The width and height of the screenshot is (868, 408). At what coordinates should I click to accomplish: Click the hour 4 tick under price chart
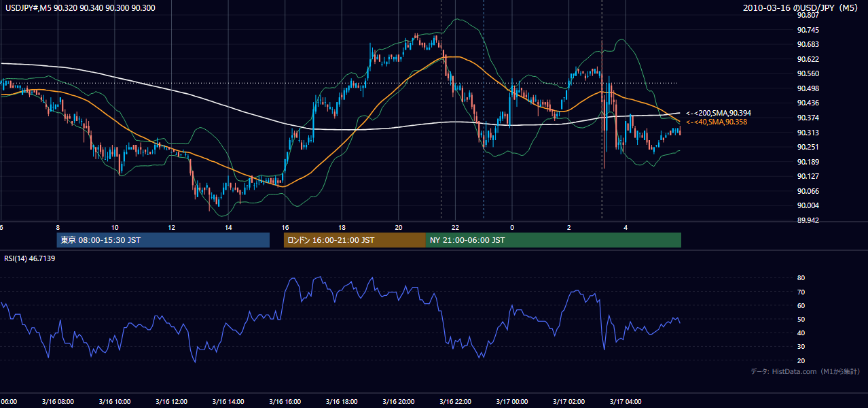point(626,228)
